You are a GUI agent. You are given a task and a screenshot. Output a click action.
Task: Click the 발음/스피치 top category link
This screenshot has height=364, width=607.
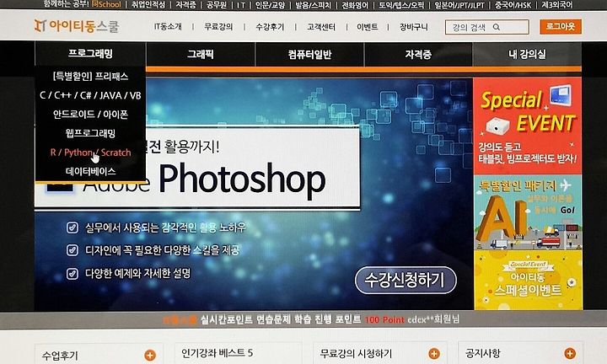coord(313,5)
